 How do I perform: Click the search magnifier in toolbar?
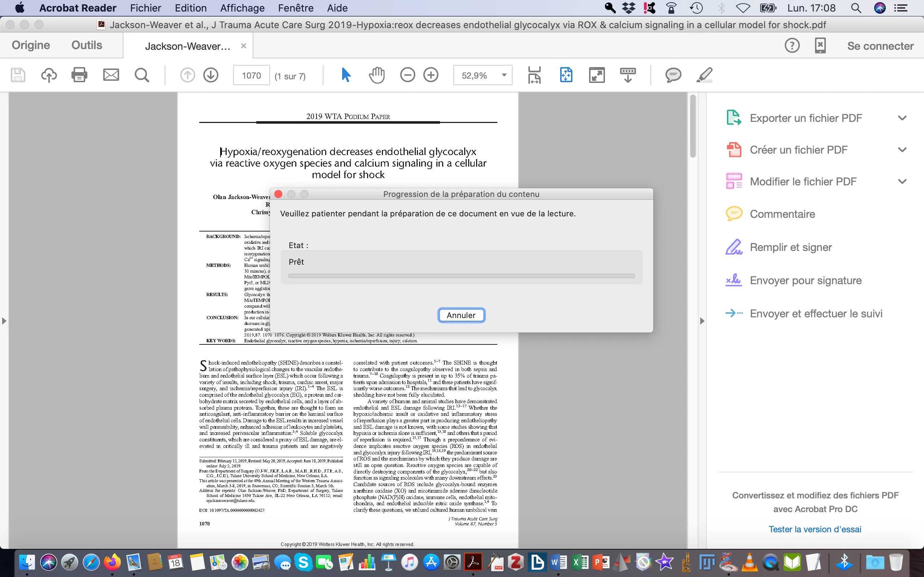pos(141,75)
